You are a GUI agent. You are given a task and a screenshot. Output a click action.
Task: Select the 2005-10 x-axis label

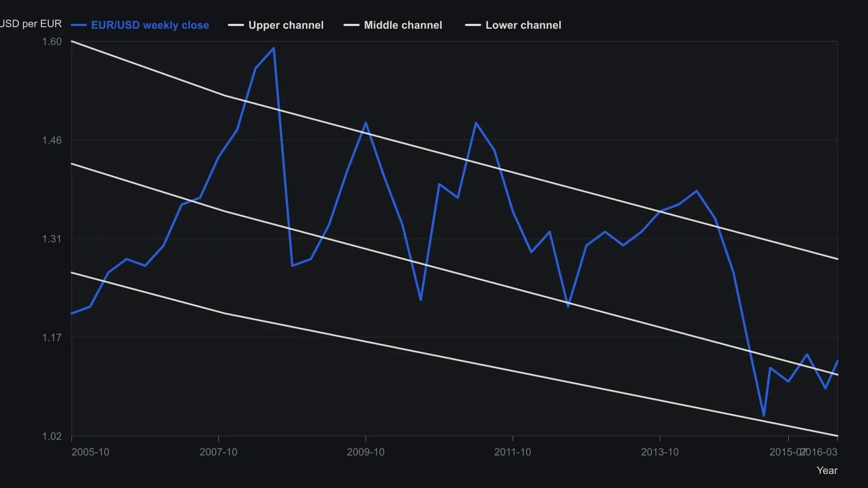90,452
